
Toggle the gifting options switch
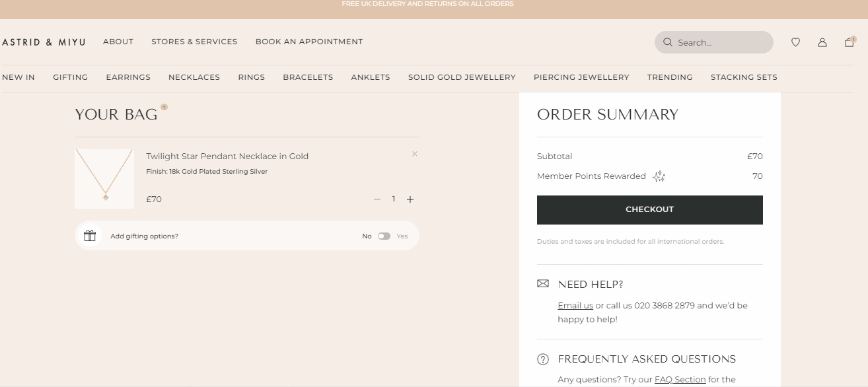click(x=384, y=236)
